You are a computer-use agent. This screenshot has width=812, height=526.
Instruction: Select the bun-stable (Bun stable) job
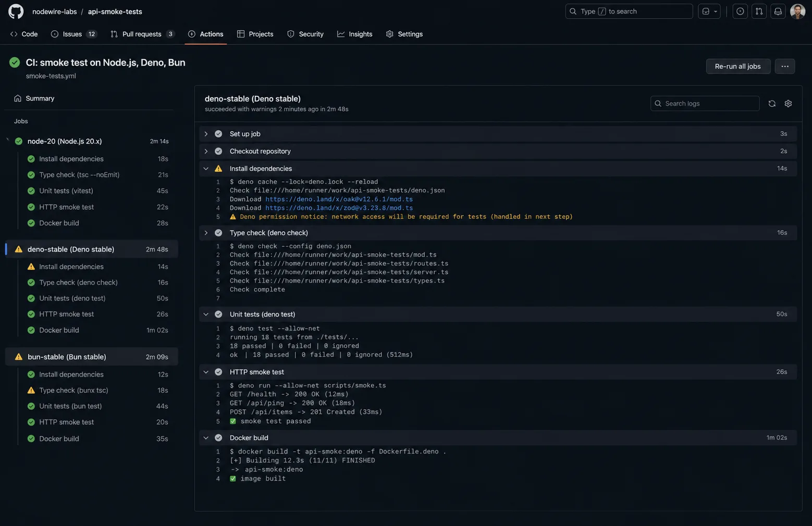91,357
